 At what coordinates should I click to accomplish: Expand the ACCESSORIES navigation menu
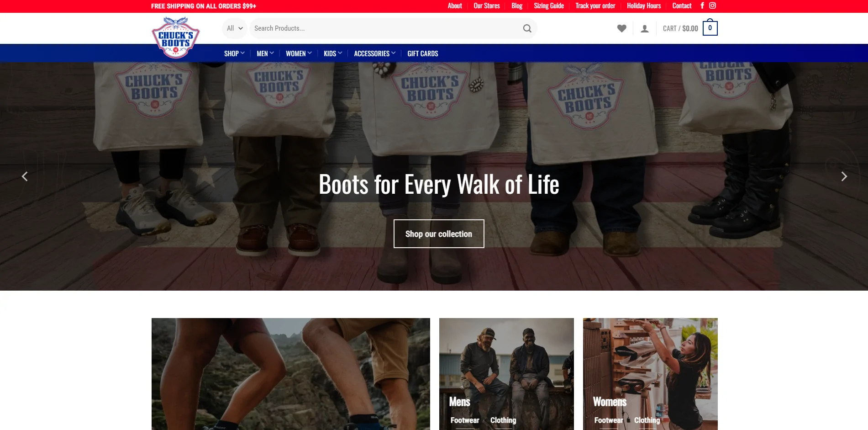(x=374, y=53)
